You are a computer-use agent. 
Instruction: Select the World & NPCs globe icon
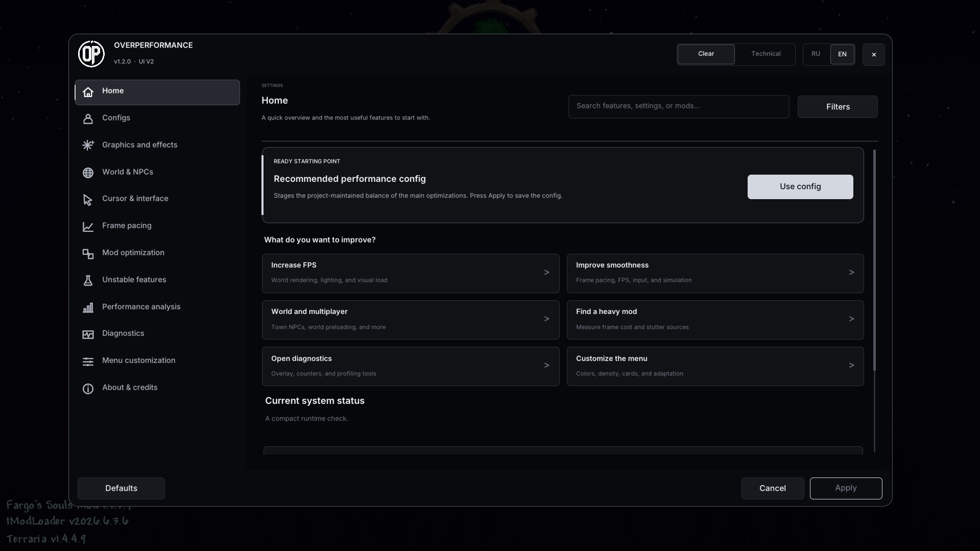pyautogui.click(x=88, y=173)
